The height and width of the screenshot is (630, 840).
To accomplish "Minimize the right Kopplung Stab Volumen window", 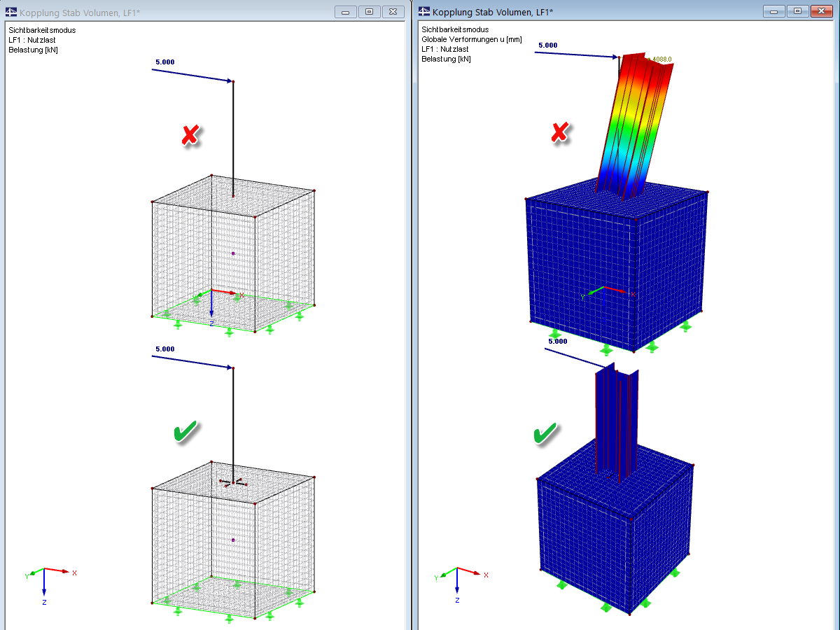I will click(x=773, y=12).
